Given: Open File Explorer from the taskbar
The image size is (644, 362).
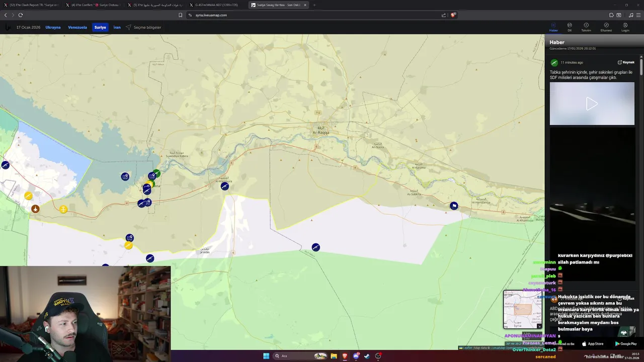Looking at the screenshot, I should [334, 356].
